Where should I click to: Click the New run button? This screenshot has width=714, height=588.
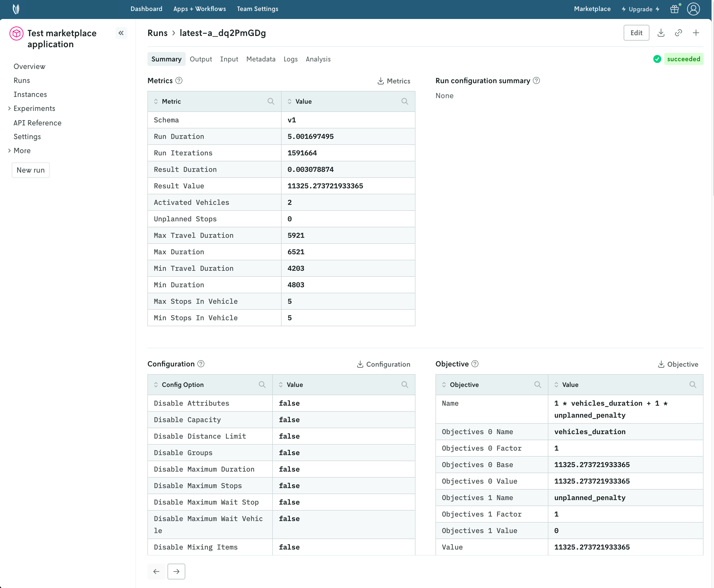30,170
